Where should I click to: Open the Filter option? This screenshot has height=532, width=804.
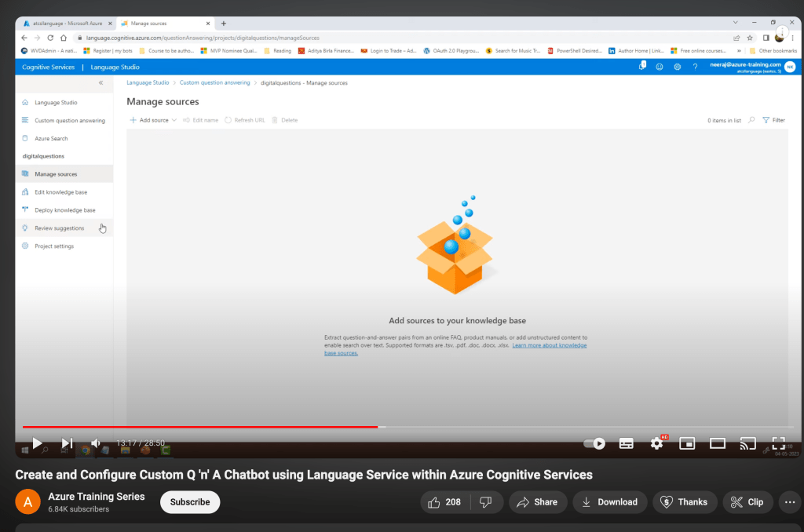pos(773,120)
